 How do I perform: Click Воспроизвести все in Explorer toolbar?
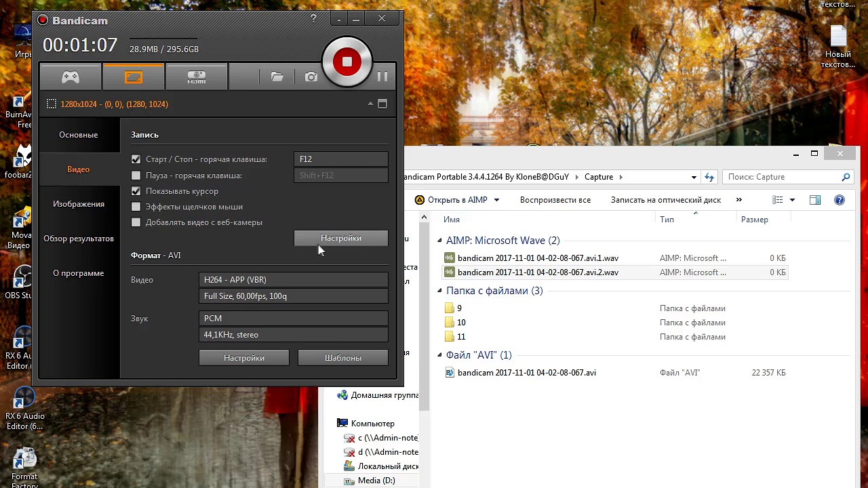pyautogui.click(x=555, y=200)
